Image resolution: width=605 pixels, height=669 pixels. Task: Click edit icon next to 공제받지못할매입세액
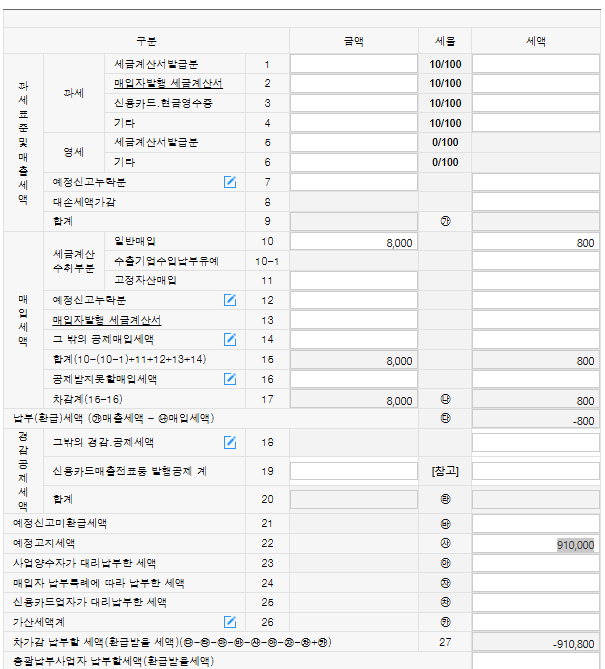(x=230, y=379)
